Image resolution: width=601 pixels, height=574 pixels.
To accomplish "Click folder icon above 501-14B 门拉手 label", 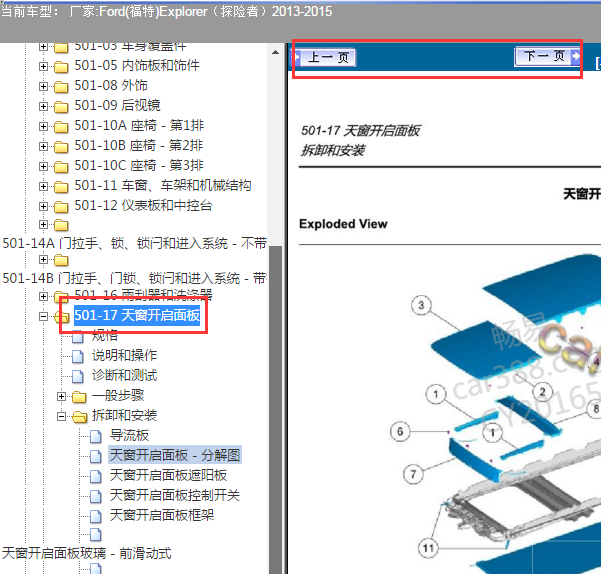I will pos(61,261).
